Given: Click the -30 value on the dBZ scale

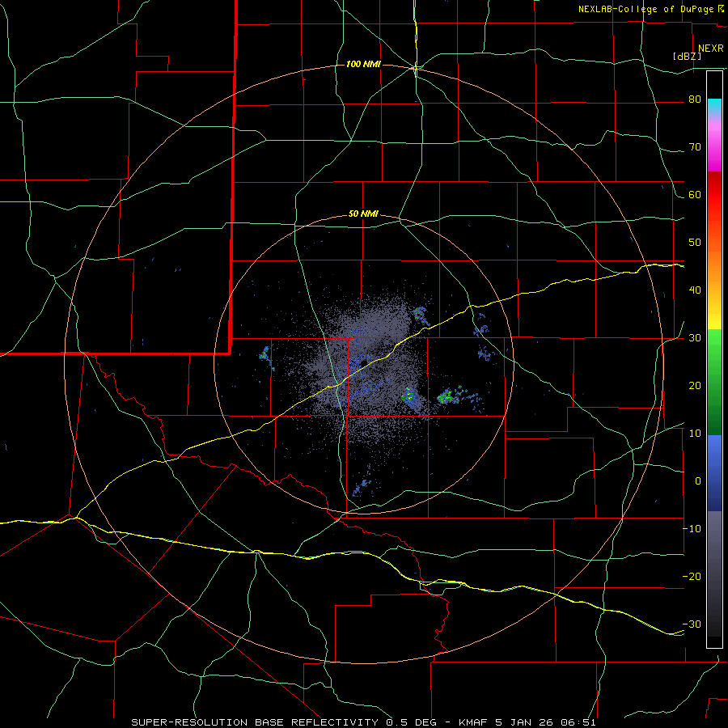Looking at the screenshot, I should 692,624.
